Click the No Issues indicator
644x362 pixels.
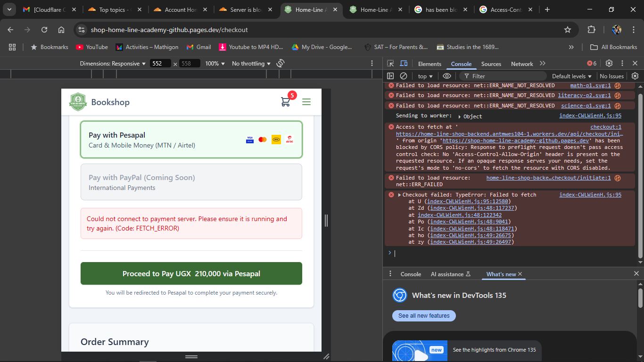tap(612, 76)
